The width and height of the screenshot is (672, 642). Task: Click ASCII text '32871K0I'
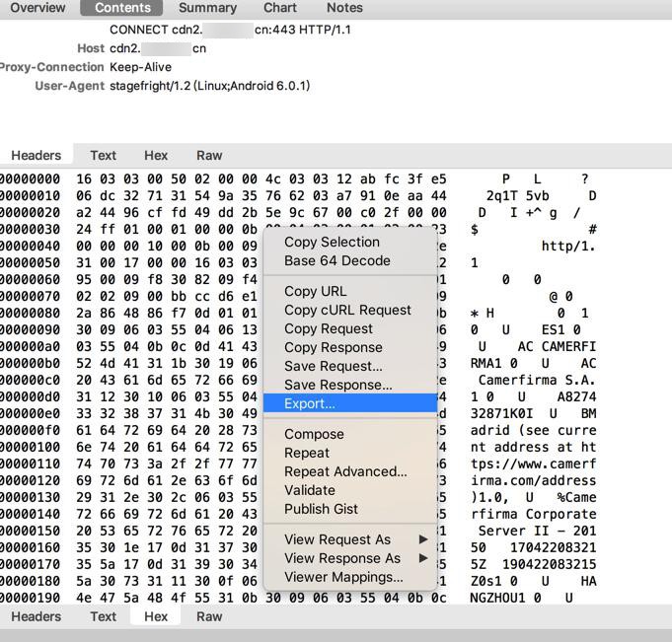[x=501, y=413]
